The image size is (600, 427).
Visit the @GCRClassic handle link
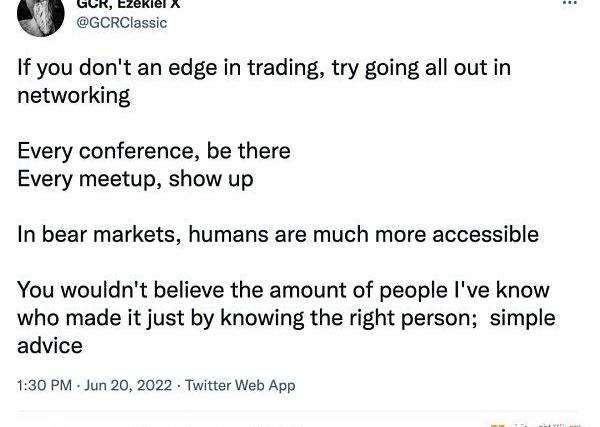pos(122,23)
